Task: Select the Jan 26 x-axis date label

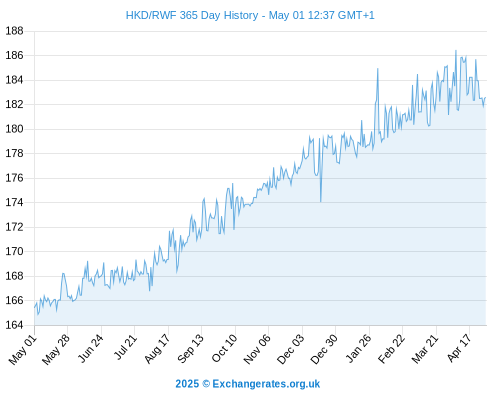Action: click(x=358, y=348)
